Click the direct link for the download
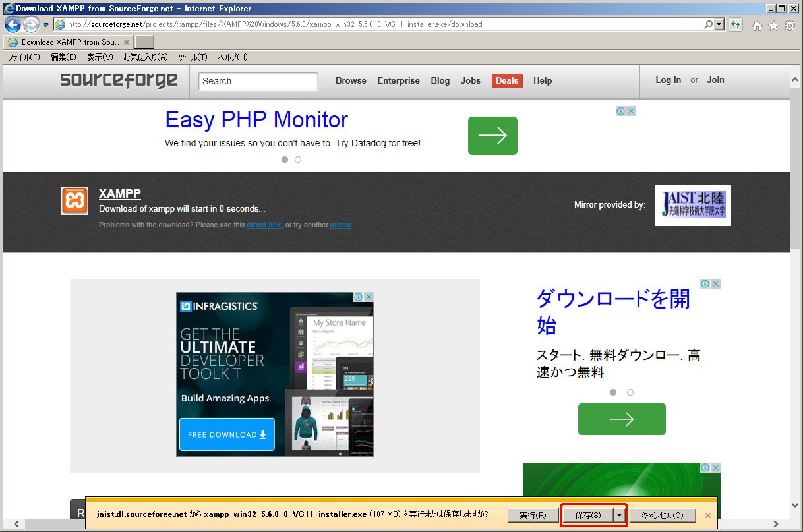The height and width of the screenshot is (532, 803). (264, 225)
